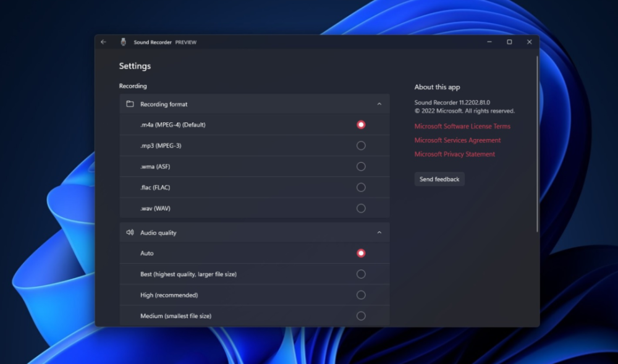618x364 pixels.
Task: Open Microsoft Software License Terms link
Action: click(x=462, y=126)
